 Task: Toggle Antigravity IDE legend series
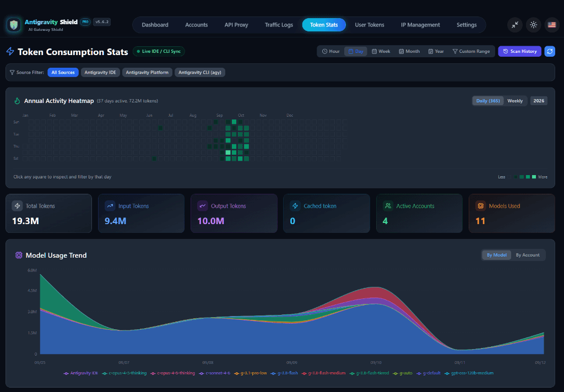pos(80,373)
